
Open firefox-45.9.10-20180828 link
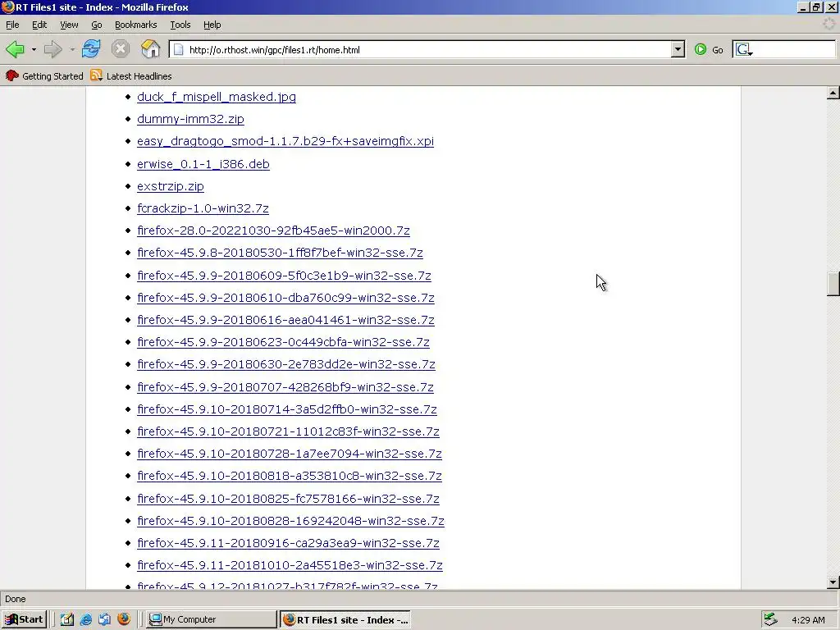(291, 521)
